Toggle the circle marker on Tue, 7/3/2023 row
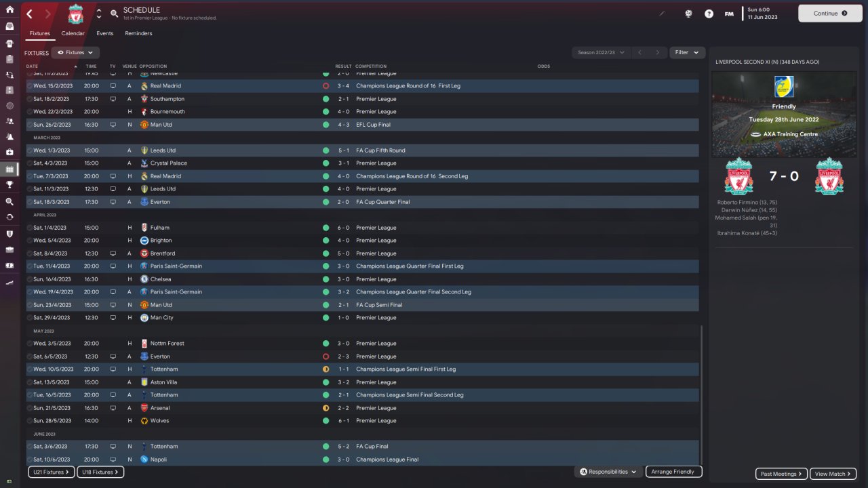Screen dimensions: 868x488 click(30, 176)
